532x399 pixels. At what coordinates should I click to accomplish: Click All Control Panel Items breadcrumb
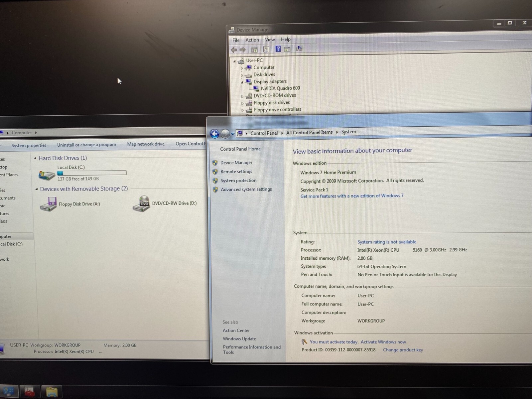tap(309, 132)
